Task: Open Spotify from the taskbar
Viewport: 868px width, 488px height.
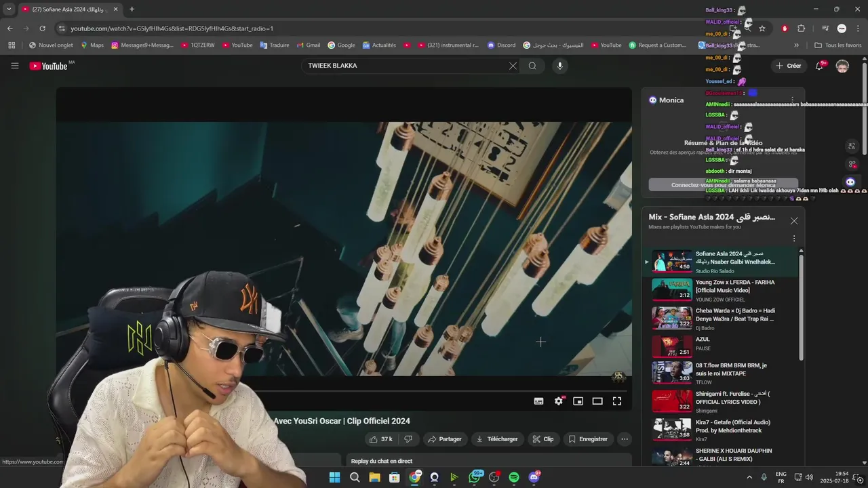Action: point(514,477)
